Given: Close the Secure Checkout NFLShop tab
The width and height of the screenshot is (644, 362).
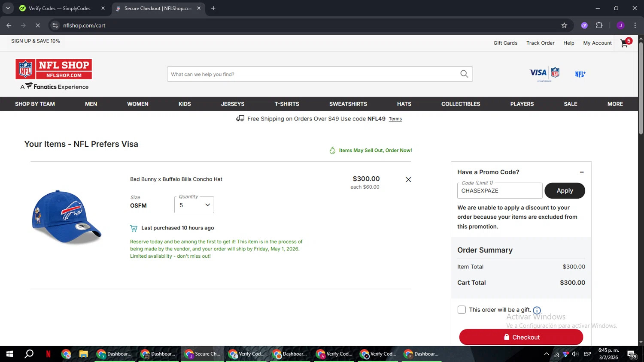Looking at the screenshot, I should tap(199, 8).
